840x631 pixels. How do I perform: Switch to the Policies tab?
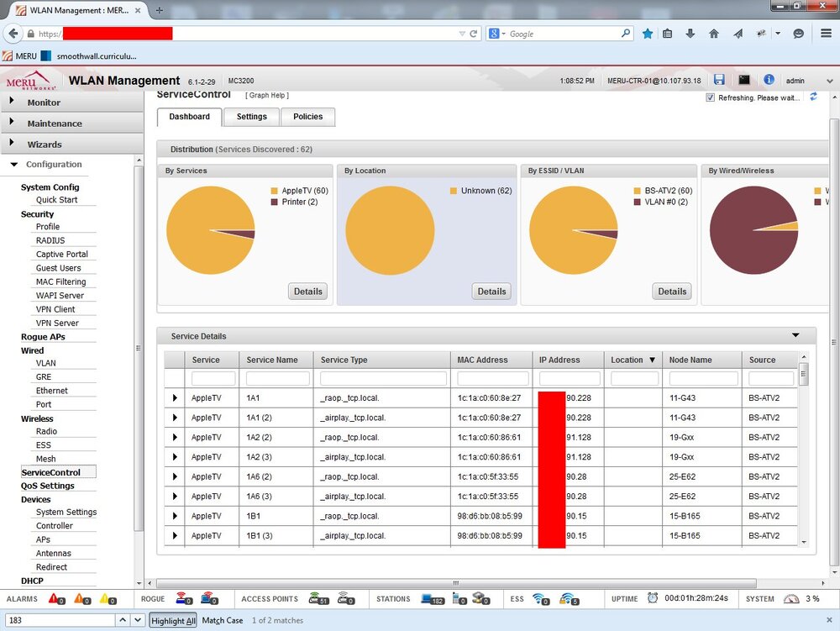[x=307, y=117]
